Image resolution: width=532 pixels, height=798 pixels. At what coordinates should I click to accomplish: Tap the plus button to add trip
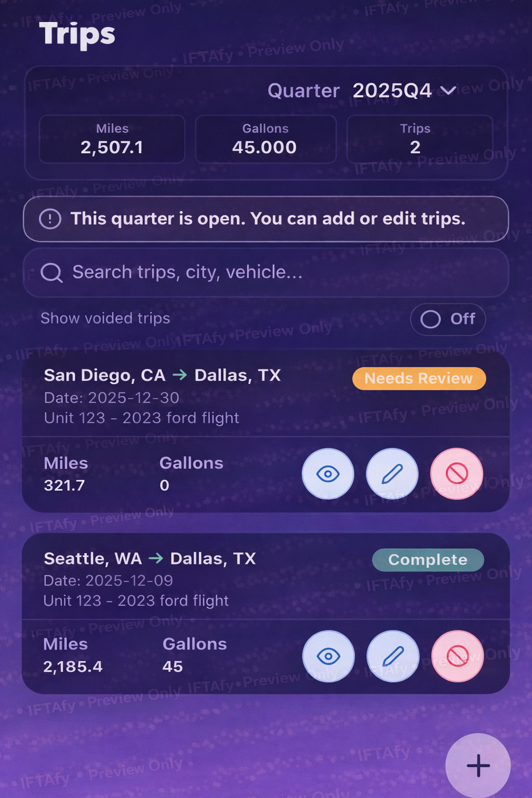[x=478, y=765]
